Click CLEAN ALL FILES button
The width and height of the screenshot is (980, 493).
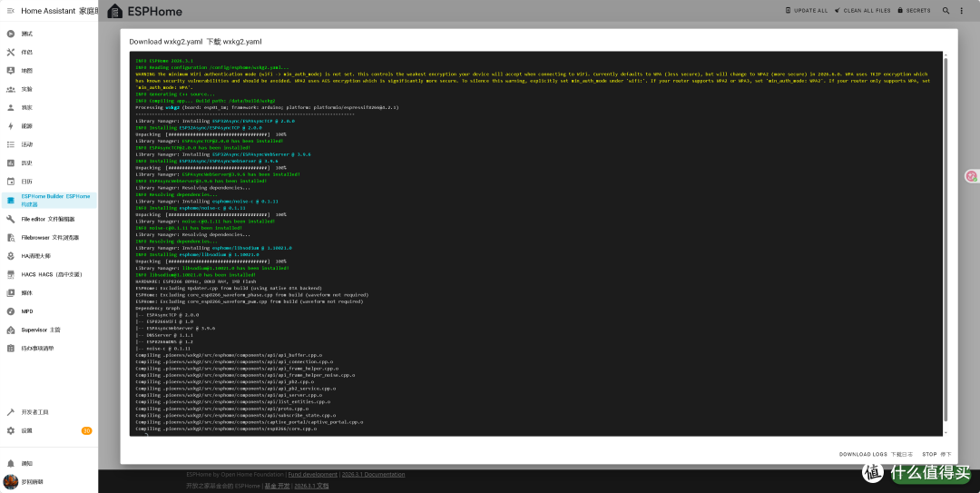coord(863,11)
